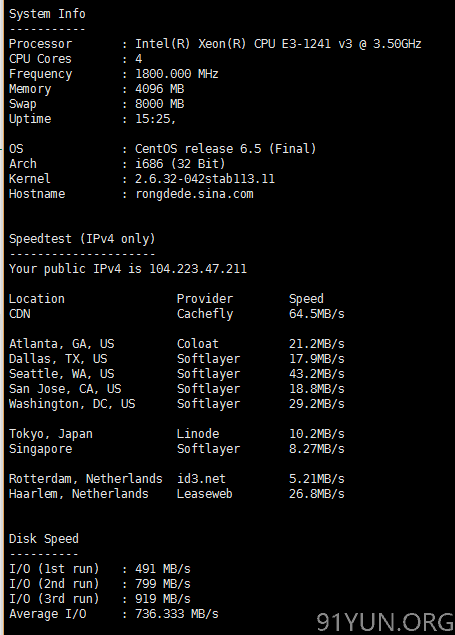Select the Leaseweb provider name
Image resolution: width=455 pixels, height=635 pixels.
(205, 494)
